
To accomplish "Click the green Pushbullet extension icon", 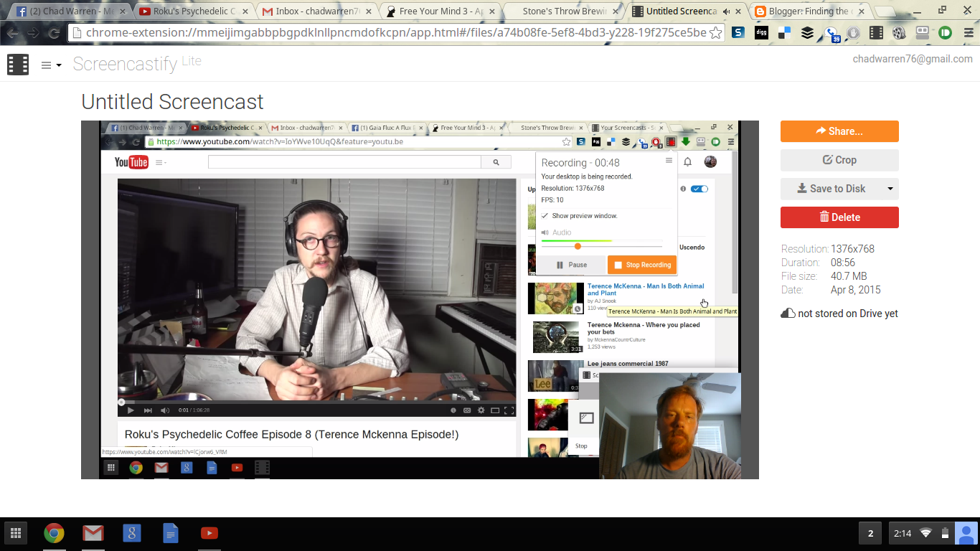I will click(944, 33).
